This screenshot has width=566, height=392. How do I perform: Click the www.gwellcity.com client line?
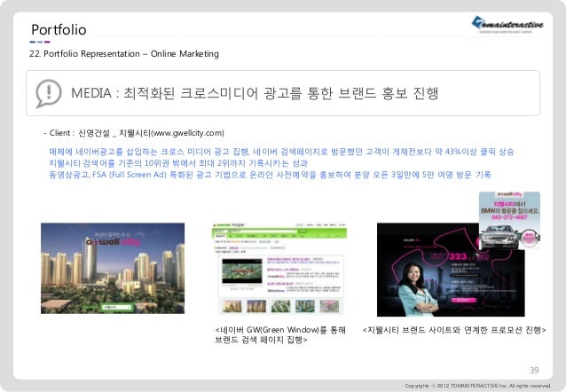134,133
